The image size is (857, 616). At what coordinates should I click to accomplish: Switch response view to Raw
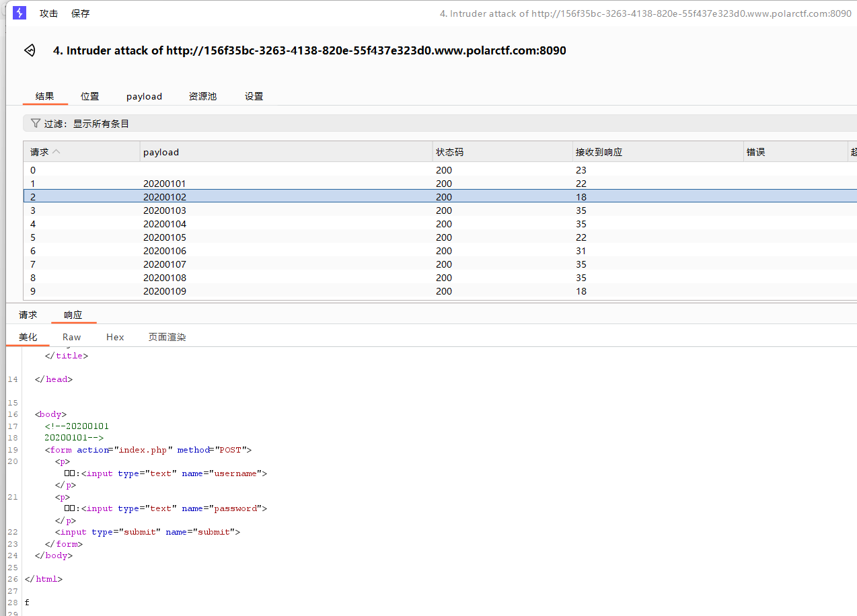pos(71,337)
